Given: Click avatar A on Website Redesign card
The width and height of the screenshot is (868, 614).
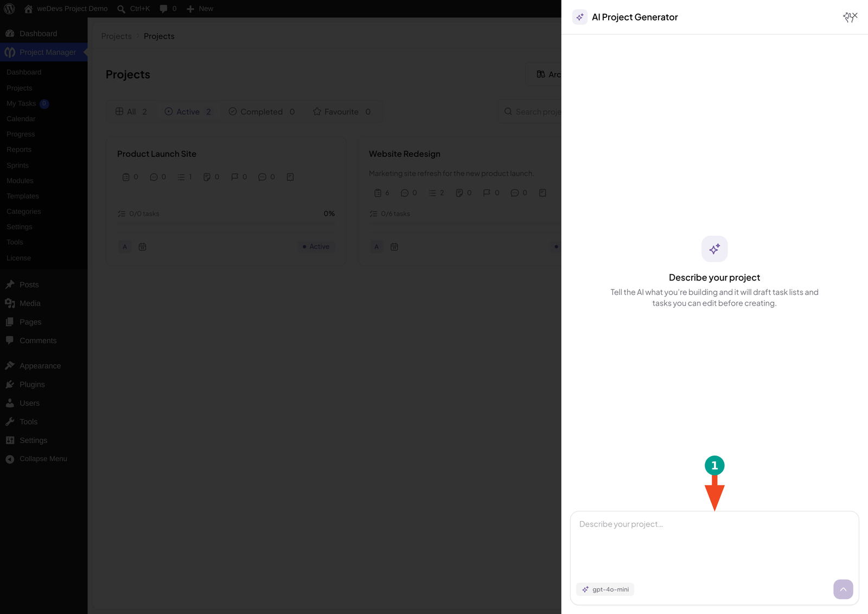Looking at the screenshot, I should [376, 246].
